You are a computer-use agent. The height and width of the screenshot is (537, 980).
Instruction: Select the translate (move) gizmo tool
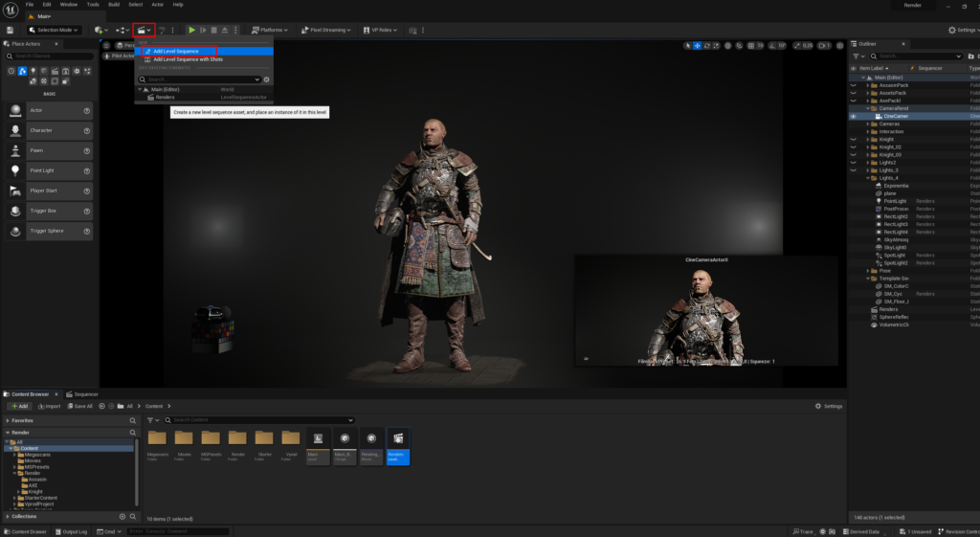pyautogui.click(x=698, y=45)
